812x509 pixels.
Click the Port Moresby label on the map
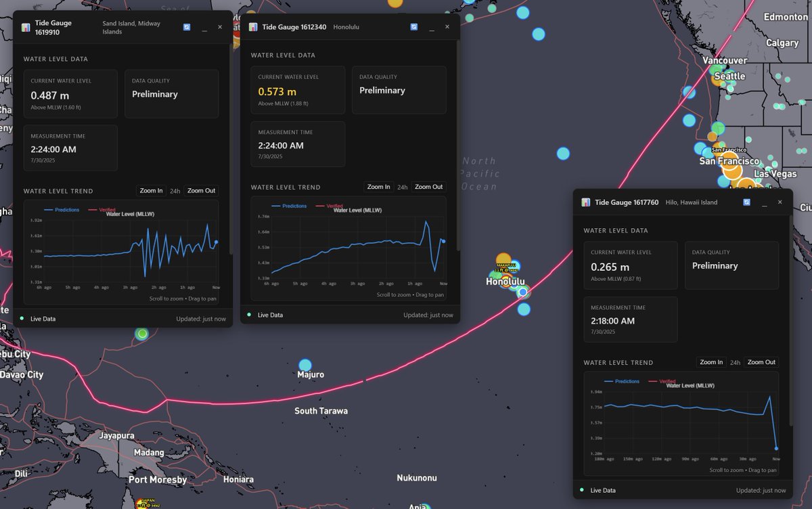click(158, 480)
